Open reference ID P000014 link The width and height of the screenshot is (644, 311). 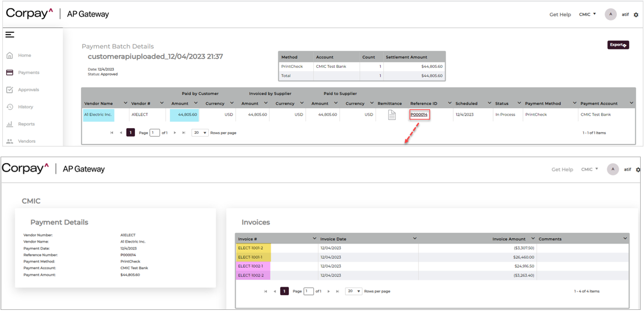click(419, 115)
